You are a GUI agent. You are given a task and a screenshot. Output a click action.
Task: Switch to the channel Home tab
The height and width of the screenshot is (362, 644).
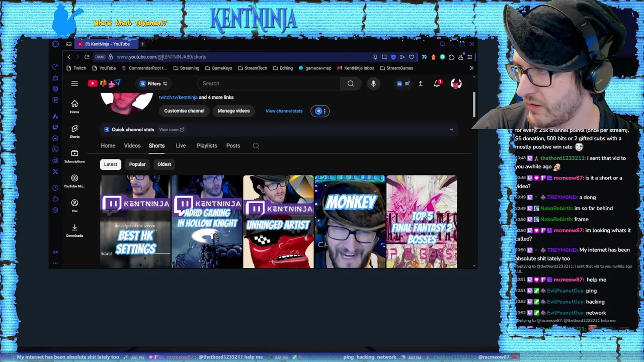[108, 146]
